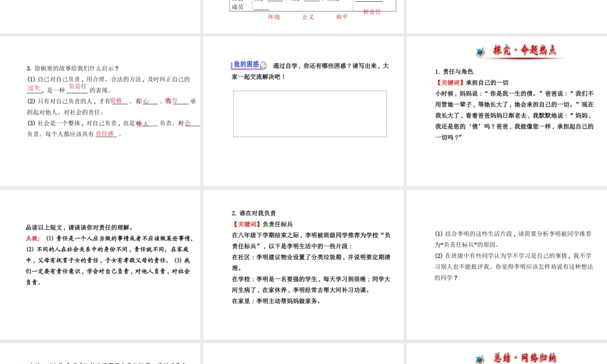Screen dimensions: 607x364
Task: Click the small round icon after 我的困惑
Action: click(x=263, y=65)
